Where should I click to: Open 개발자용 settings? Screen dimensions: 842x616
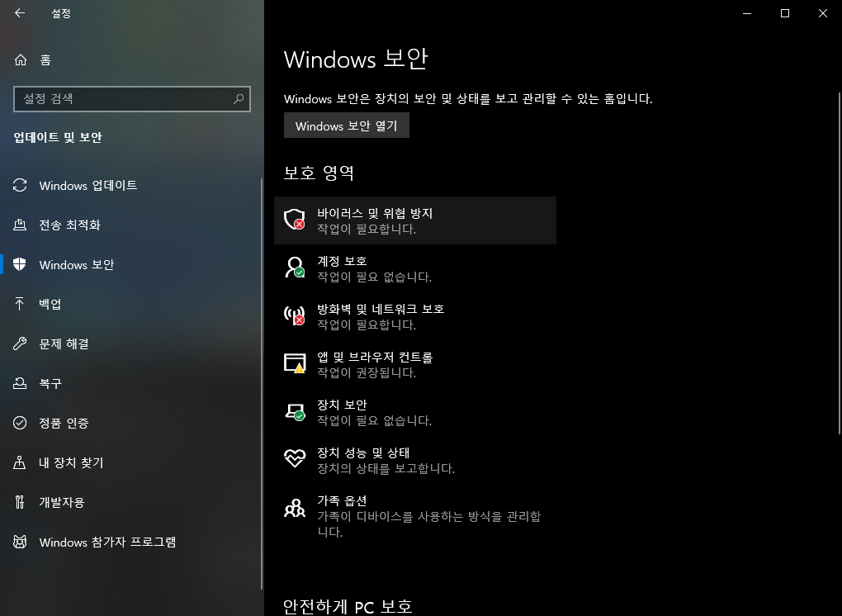(x=132, y=502)
